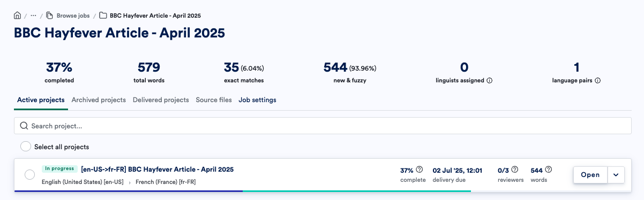Click the folder icon beside the job name
644x200 pixels.
click(x=103, y=16)
